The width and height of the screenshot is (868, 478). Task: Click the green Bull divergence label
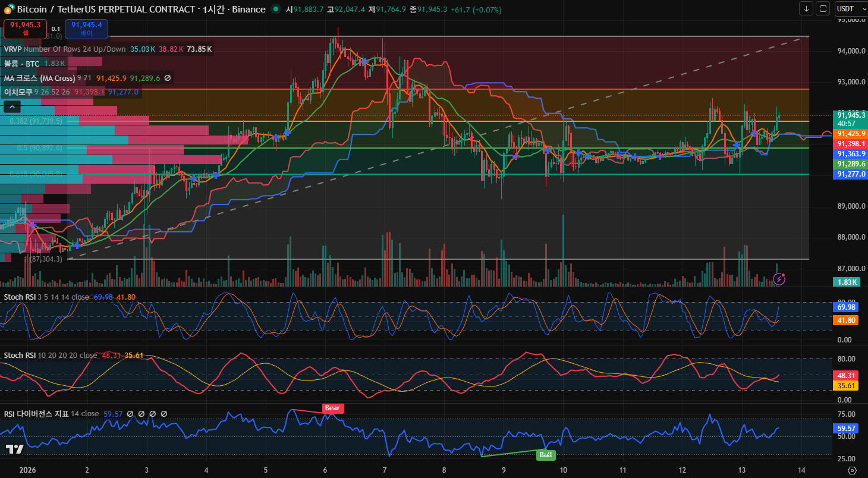(545, 455)
